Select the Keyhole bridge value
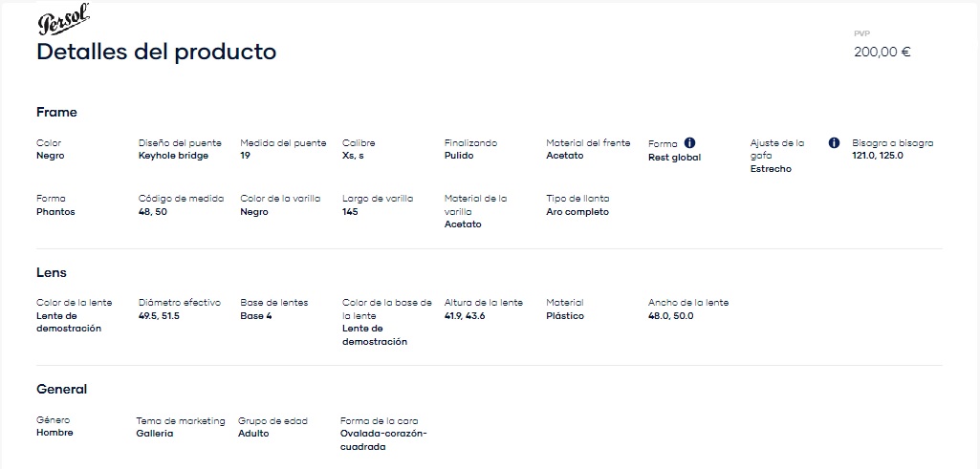The height and width of the screenshot is (469, 980). click(x=173, y=156)
